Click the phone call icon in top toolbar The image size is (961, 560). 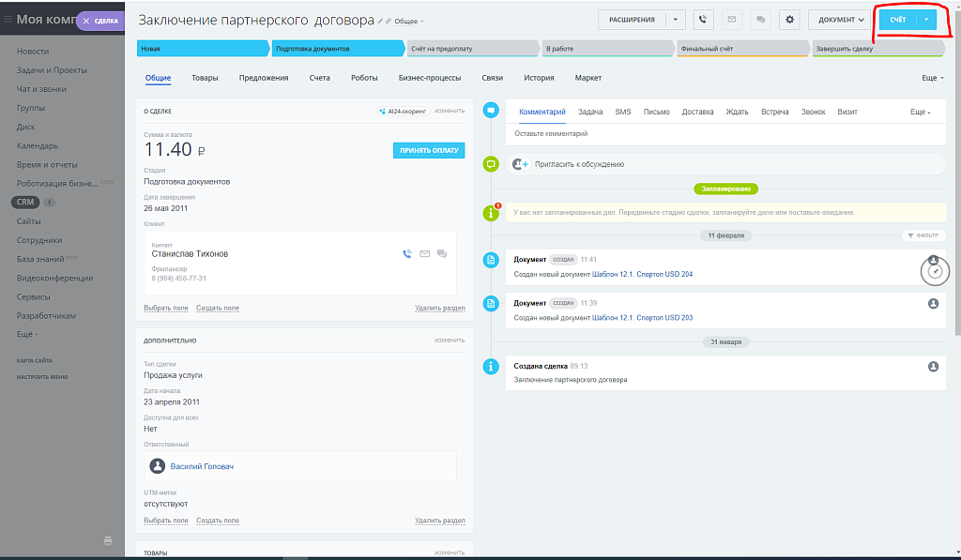tap(703, 20)
